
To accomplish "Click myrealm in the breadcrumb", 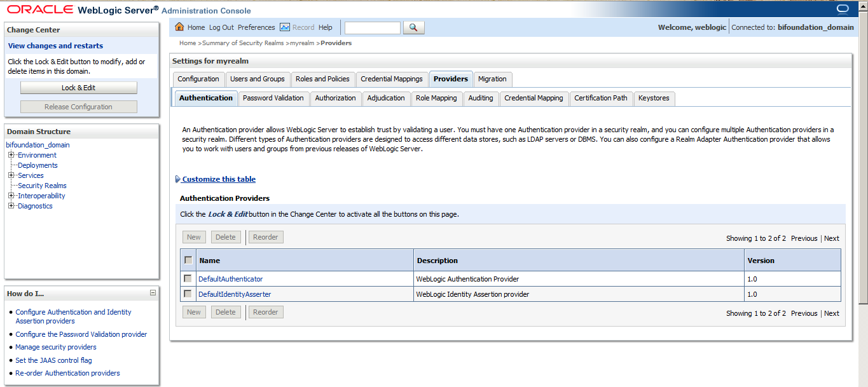I will point(302,43).
